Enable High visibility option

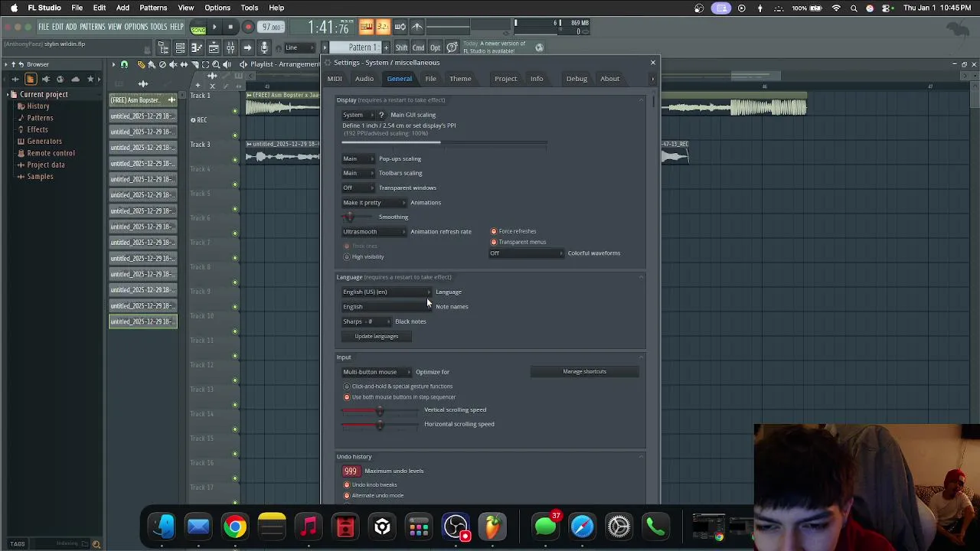point(364,256)
